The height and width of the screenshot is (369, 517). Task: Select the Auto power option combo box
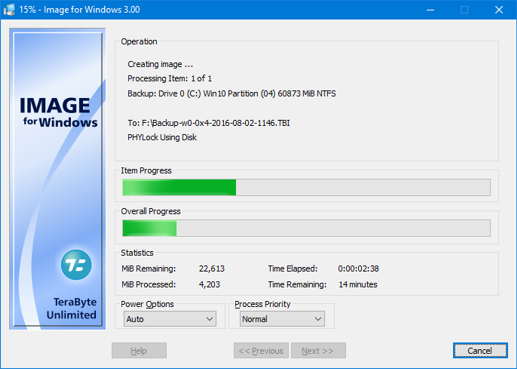pyautogui.click(x=170, y=319)
